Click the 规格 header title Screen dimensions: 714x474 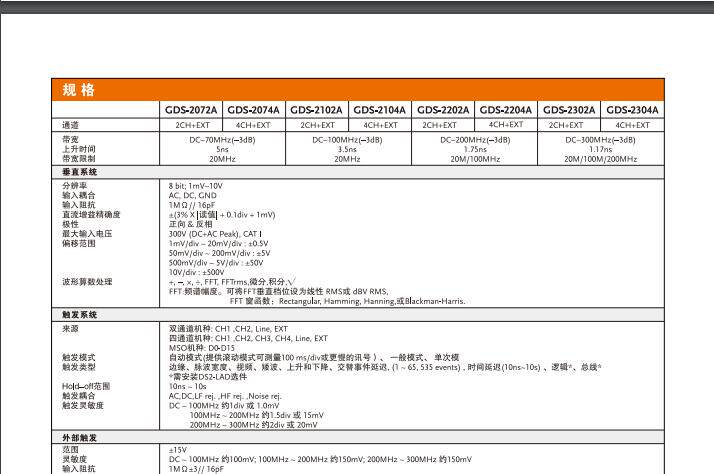[x=78, y=90]
